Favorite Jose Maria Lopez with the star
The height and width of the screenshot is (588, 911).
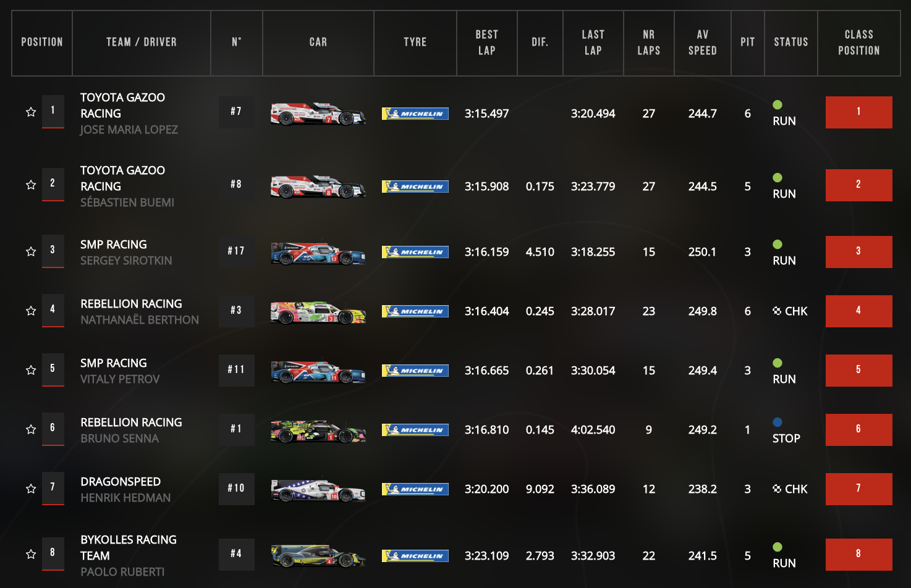coord(31,112)
